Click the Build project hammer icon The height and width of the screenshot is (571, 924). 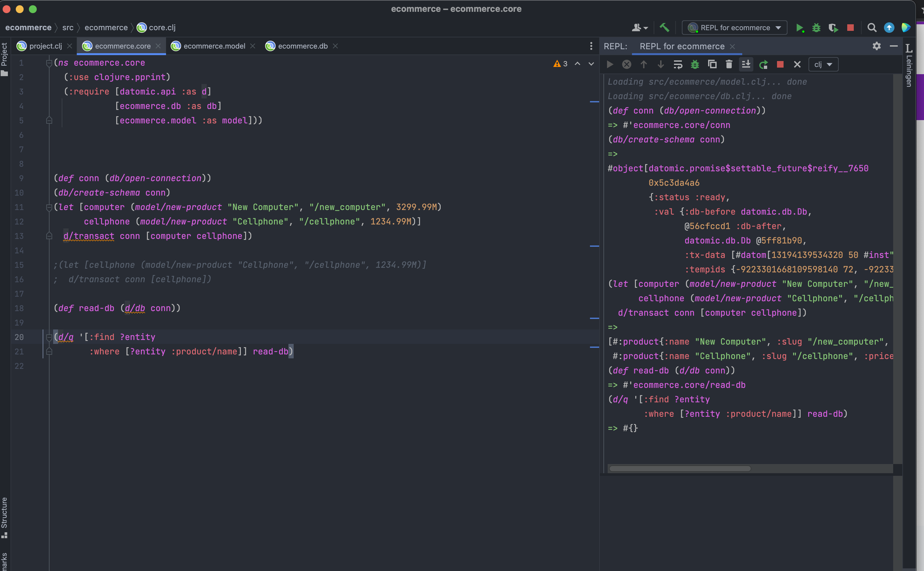point(664,28)
